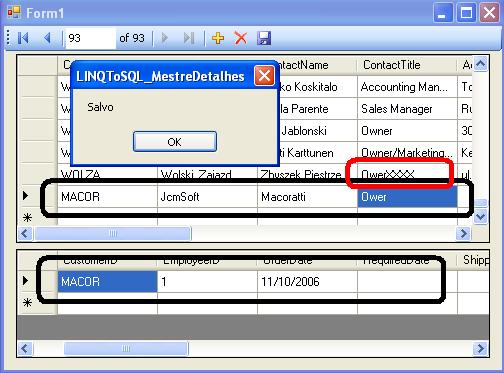Click the ContactName column header
Image resolution: width=504 pixels, height=373 pixels.
point(317,65)
